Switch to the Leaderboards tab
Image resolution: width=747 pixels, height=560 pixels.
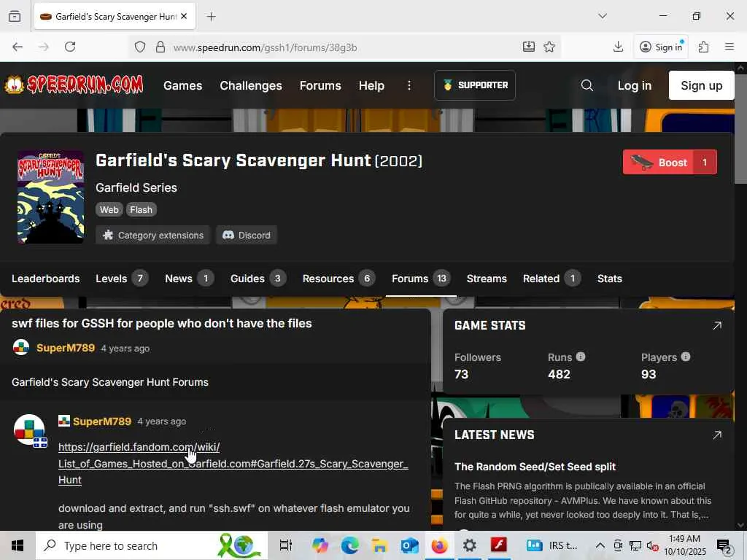(x=46, y=279)
